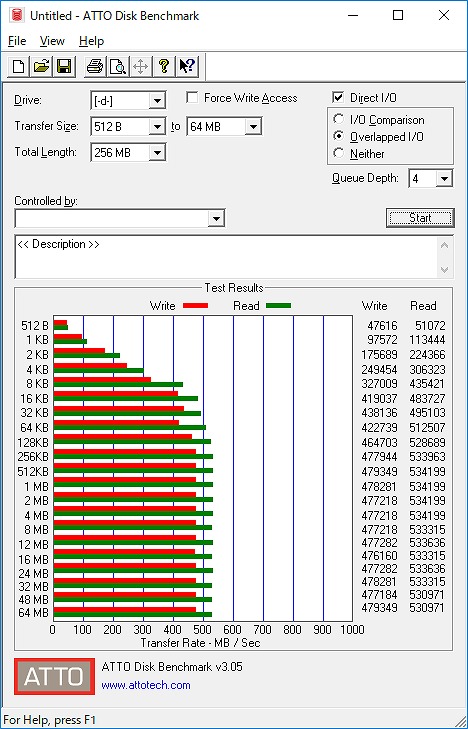The height and width of the screenshot is (729, 468).
Task: Open Print Preview magnifier icon
Action: 118,66
